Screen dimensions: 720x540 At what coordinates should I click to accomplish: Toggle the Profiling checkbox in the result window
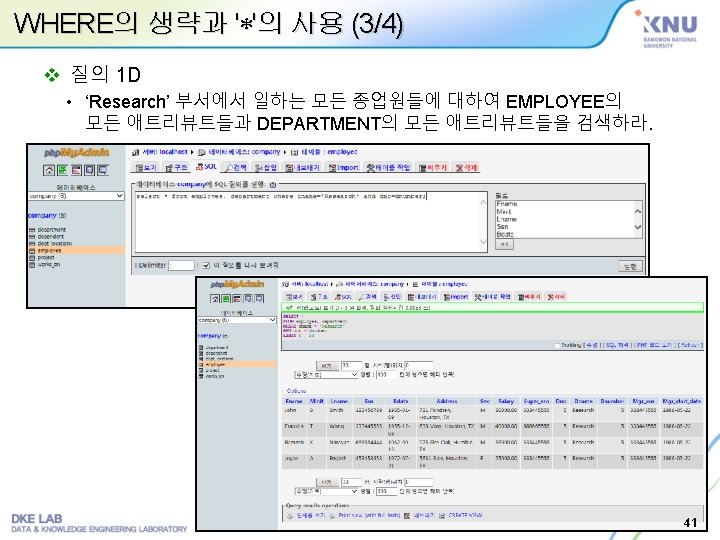(557, 345)
